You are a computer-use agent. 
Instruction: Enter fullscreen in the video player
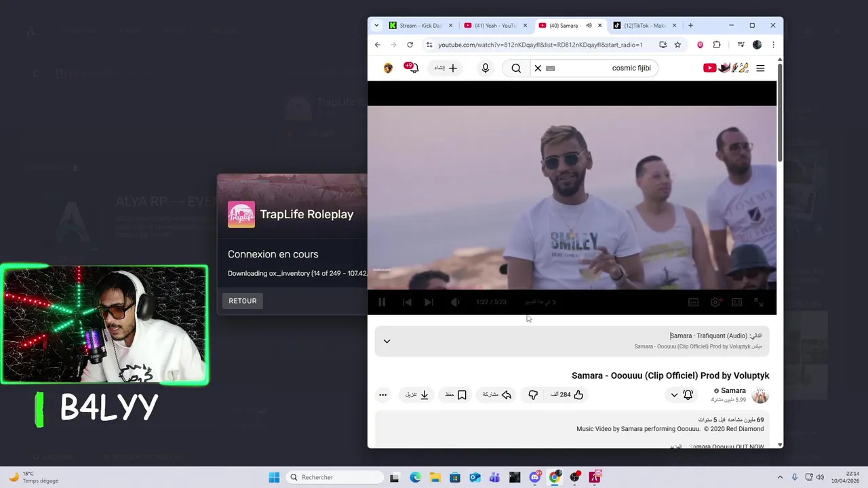759,302
